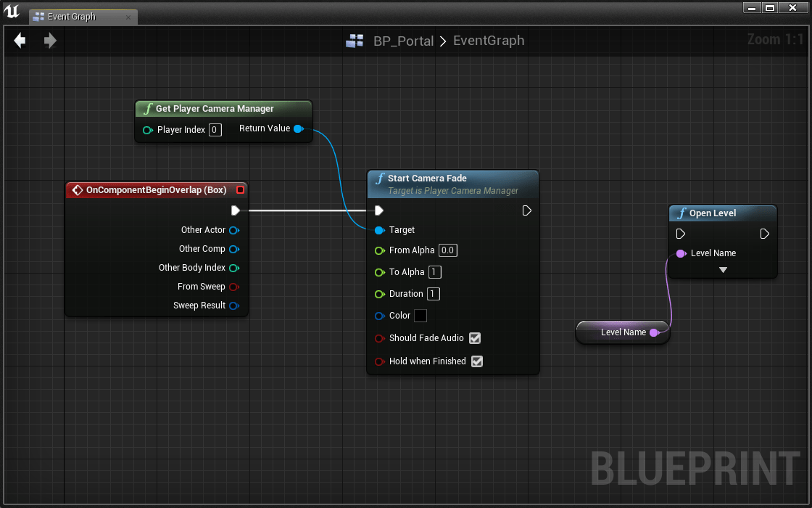Click the Hold when Finished input pin
Viewport: 812px width, 508px height.
[380, 362]
